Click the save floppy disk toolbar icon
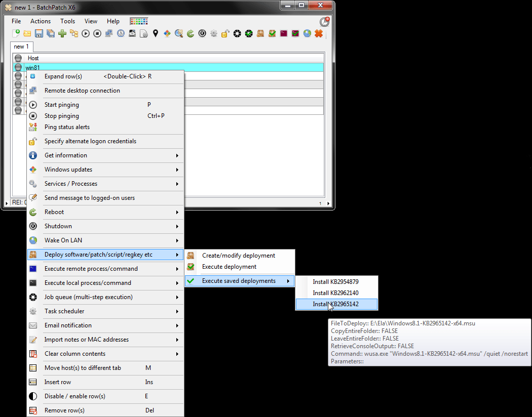The image size is (532, 417). tap(39, 33)
